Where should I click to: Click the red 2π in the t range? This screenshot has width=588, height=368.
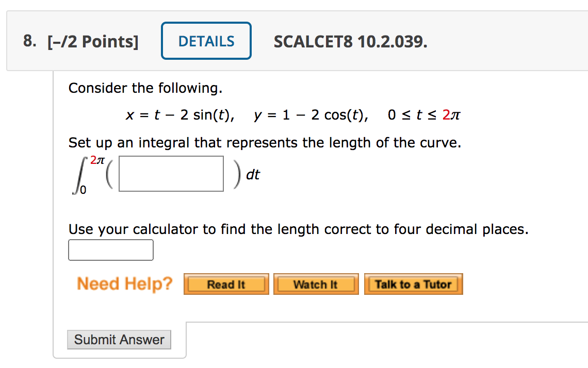(x=451, y=114)
